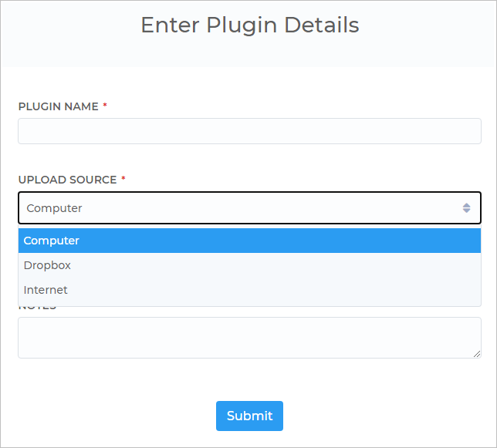This screenshot has width=497, height=448.
Task: Click inside the Notes text area
Action: tap(249, 338)
